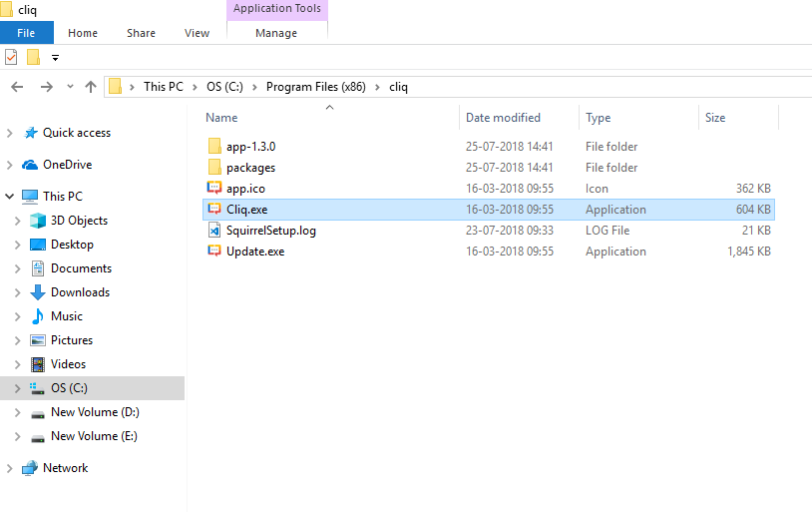This screenshot has height=512, width=812.
Task: Click the packages folder icon
Action: click(214, 167)
